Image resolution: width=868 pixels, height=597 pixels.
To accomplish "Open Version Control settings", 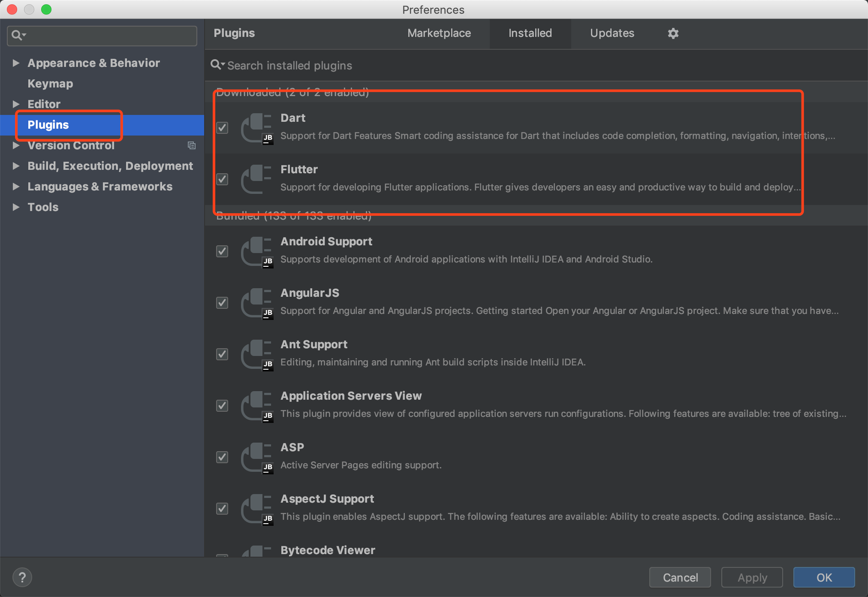I will (71, 145).
